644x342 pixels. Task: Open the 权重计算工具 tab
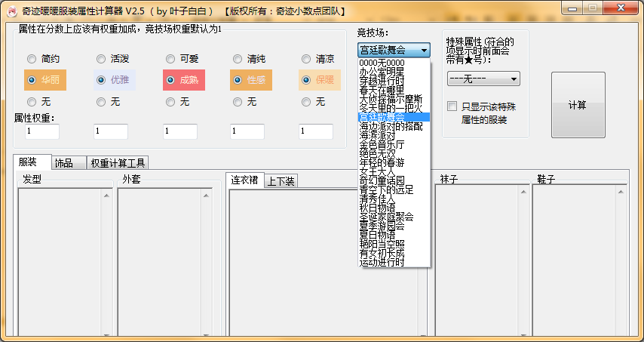(118, 162)
